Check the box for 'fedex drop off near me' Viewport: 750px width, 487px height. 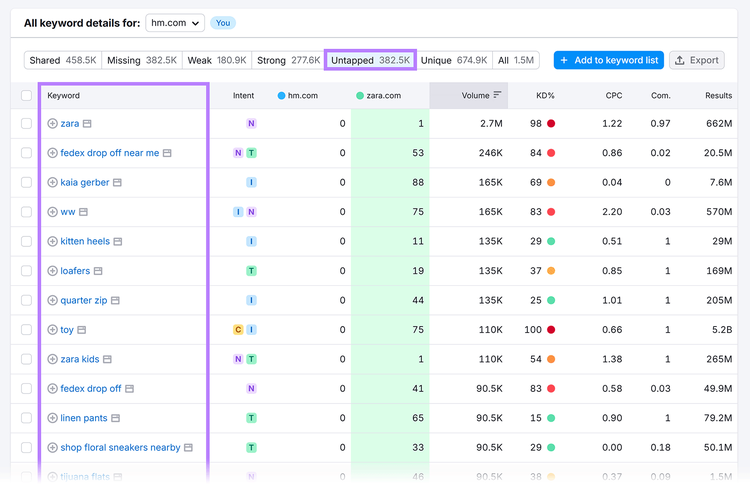tap(26, 153)
